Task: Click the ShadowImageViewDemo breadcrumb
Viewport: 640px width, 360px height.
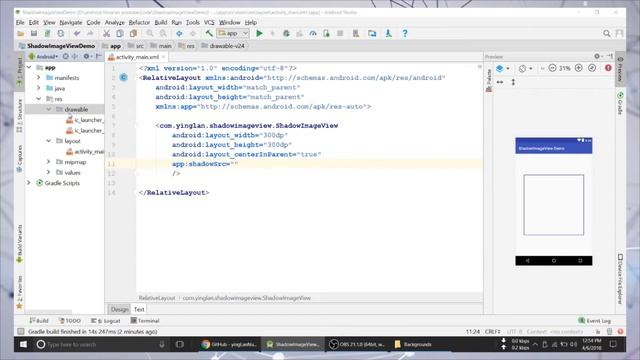Action: pyautogui.click(x=57, y=46)
